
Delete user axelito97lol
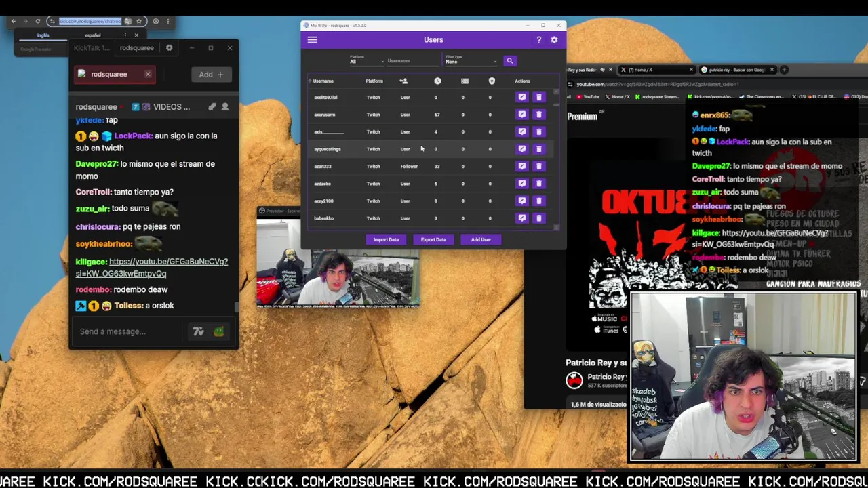(x=538, y=97)
